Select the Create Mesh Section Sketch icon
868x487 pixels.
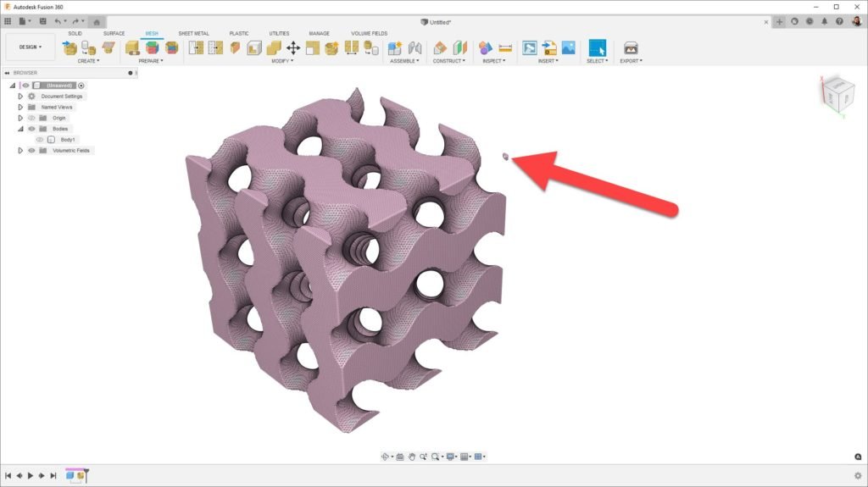tap(108, 47)
